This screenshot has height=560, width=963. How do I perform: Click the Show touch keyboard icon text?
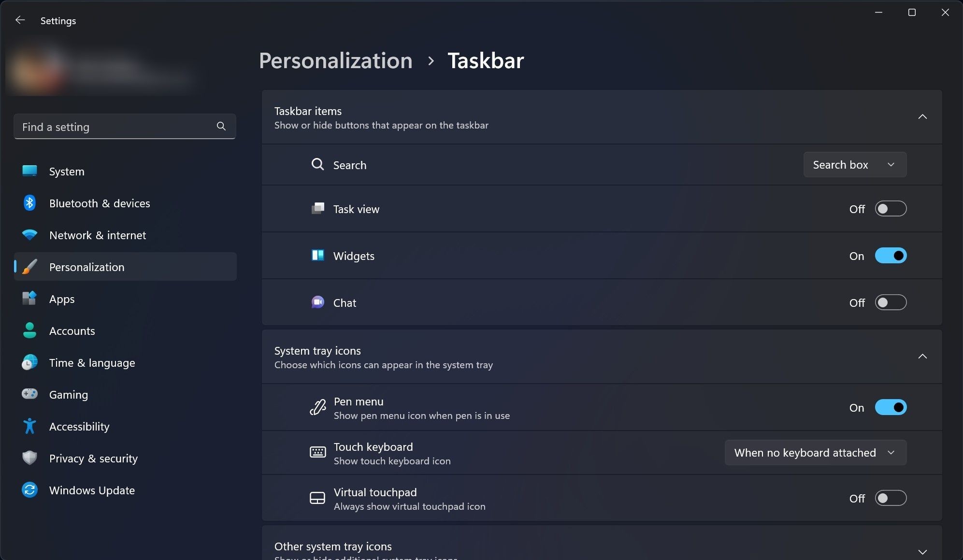[392, 461]
